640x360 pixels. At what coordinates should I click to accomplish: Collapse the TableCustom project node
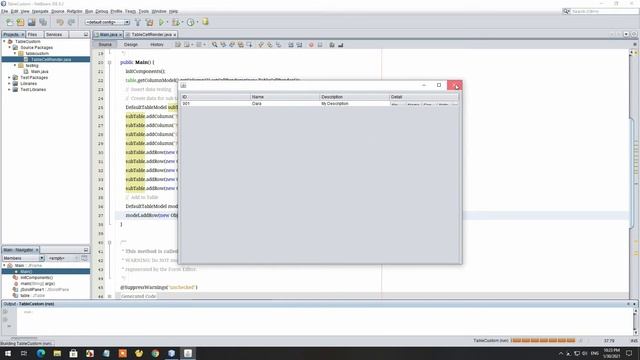[x=4, y=41]
